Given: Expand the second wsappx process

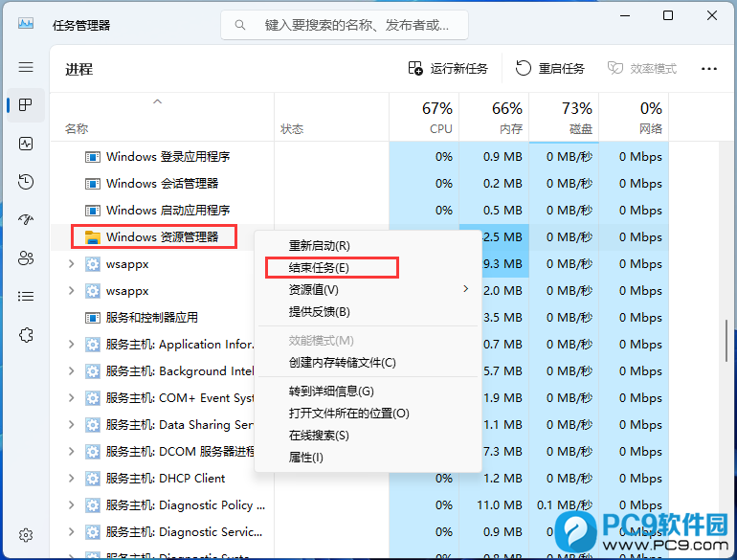Looking at the screenshot, I should pyautogui.click(x=72, y=291).
